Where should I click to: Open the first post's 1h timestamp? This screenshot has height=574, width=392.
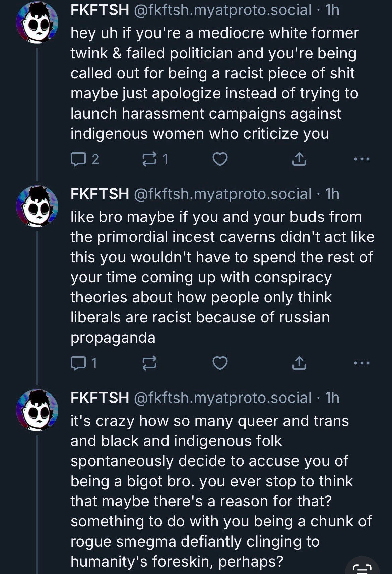(x=332, y=10)
